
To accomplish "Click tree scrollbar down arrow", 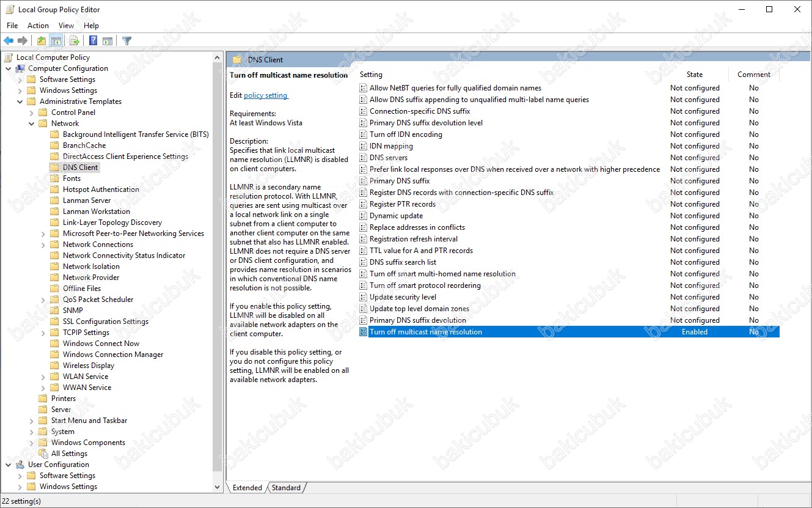I will point(218,487).
